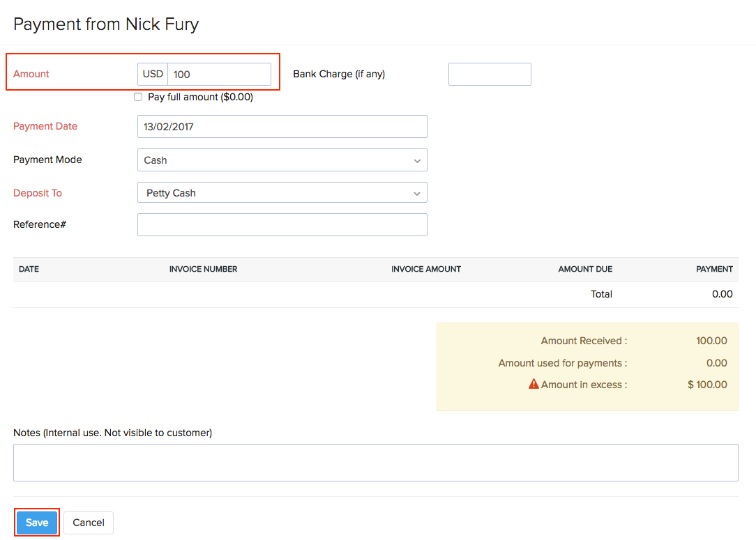This screenshot has width=756, height=540.
Task: Click the Amount in excess value $ 100.00
Action: (707, 385)
